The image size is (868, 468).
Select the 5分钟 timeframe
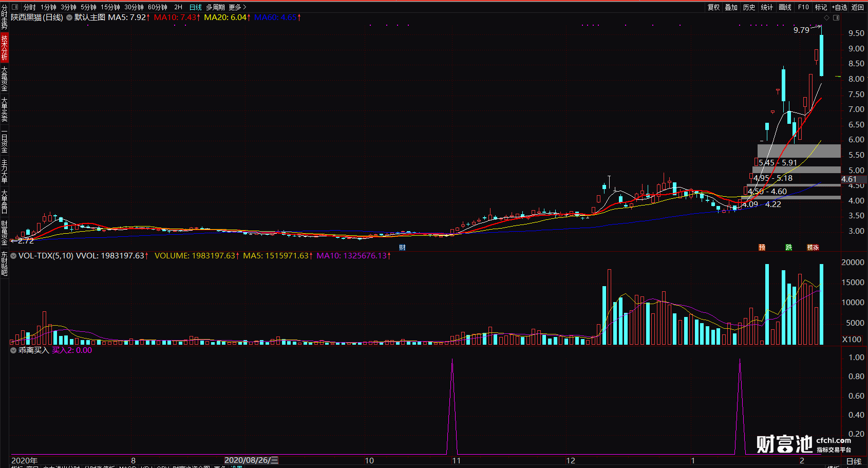[x=88, y=7]
